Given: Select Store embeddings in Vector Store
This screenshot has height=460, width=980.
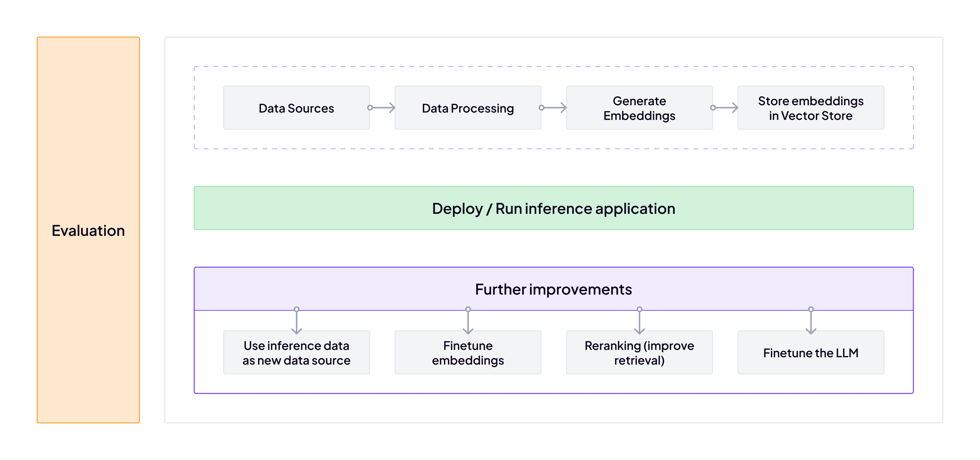Looking at the screenshot, I should tap(810, 108).
